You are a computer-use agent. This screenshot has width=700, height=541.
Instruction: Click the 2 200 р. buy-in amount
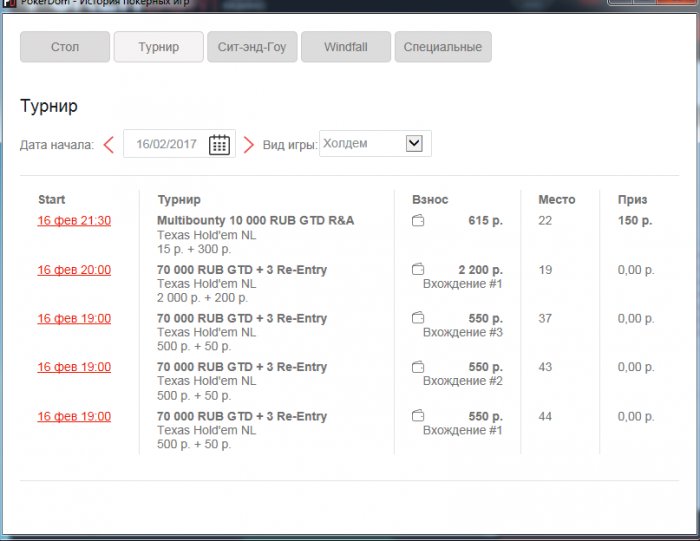(x=480, y=270)
